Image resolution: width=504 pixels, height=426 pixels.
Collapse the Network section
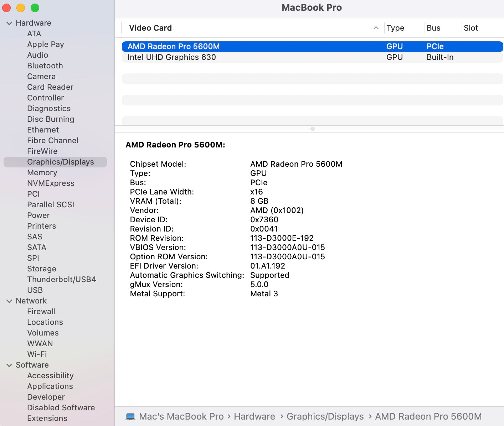click(x=9, y=301)
